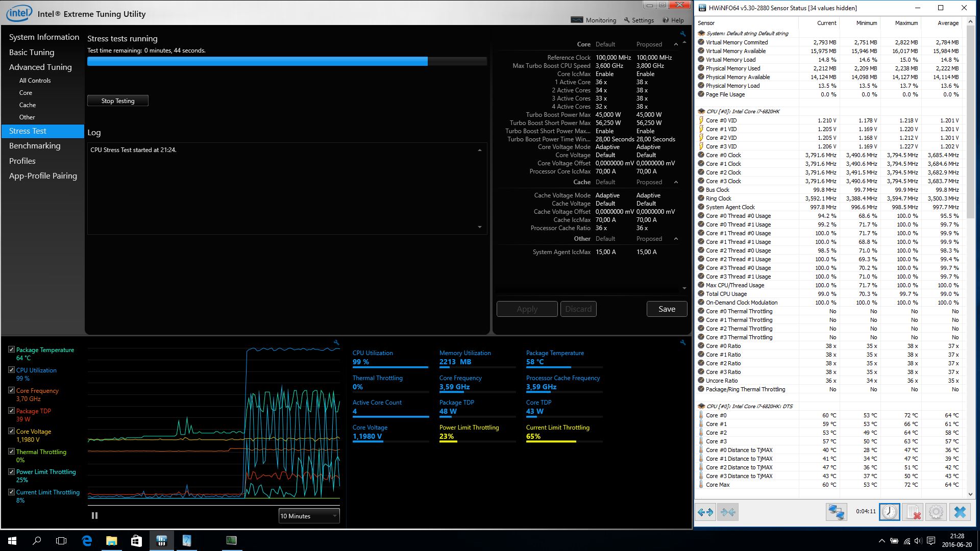This screenshot has width=980, height=551.
Task: Uncheck CPU Utilization graph checkbox
Action: (11, 370)
